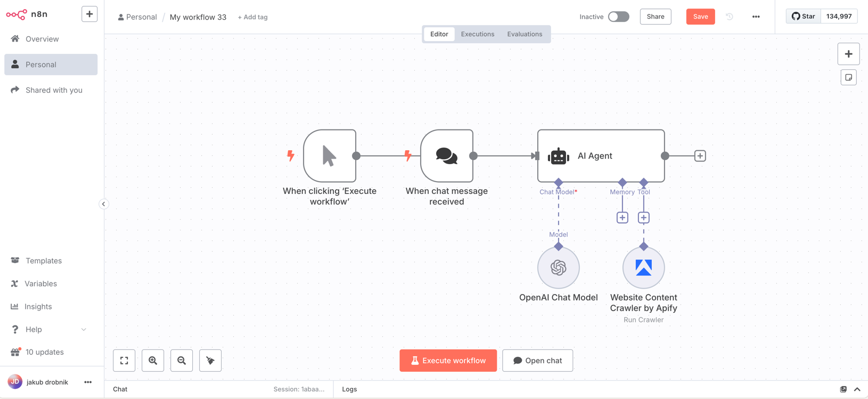Add a Memory sub-node to AI Agent
This screenshot has width=868, height=399.
[622, 218]
